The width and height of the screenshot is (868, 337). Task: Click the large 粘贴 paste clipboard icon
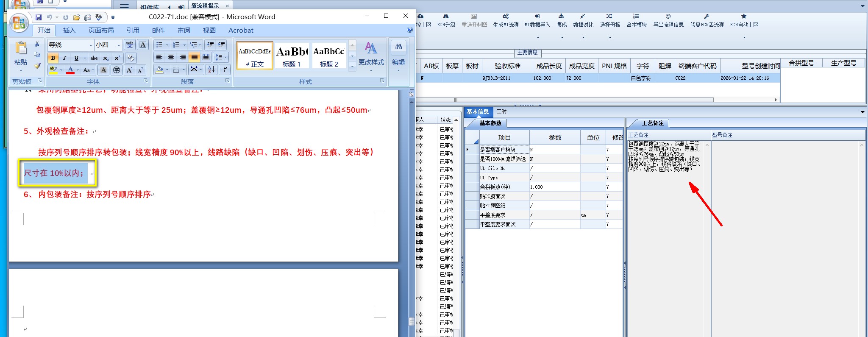pyautogui.click(x=21, y=48)
